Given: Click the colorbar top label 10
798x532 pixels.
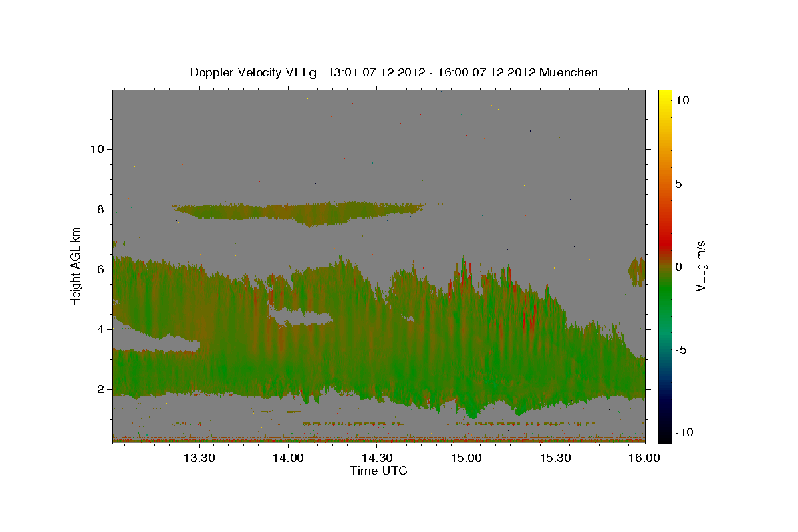Looking at the screenshot, I should (x=682, y=100).
